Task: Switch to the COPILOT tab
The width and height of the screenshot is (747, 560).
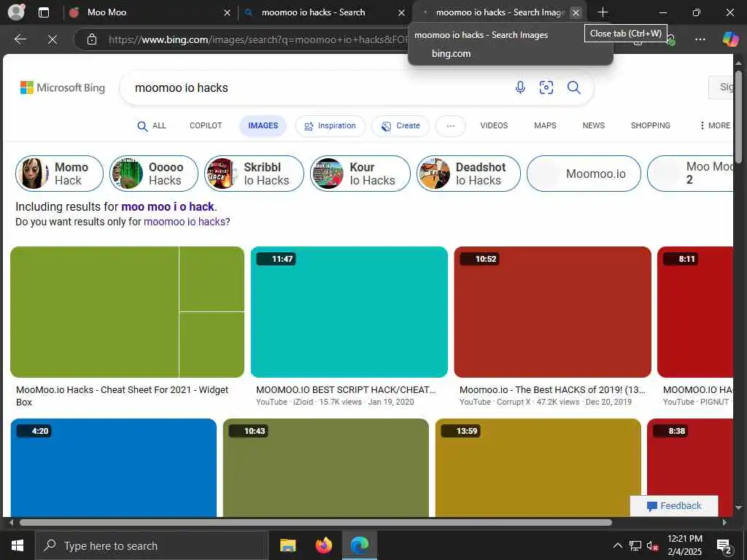Action: (206, 125)
